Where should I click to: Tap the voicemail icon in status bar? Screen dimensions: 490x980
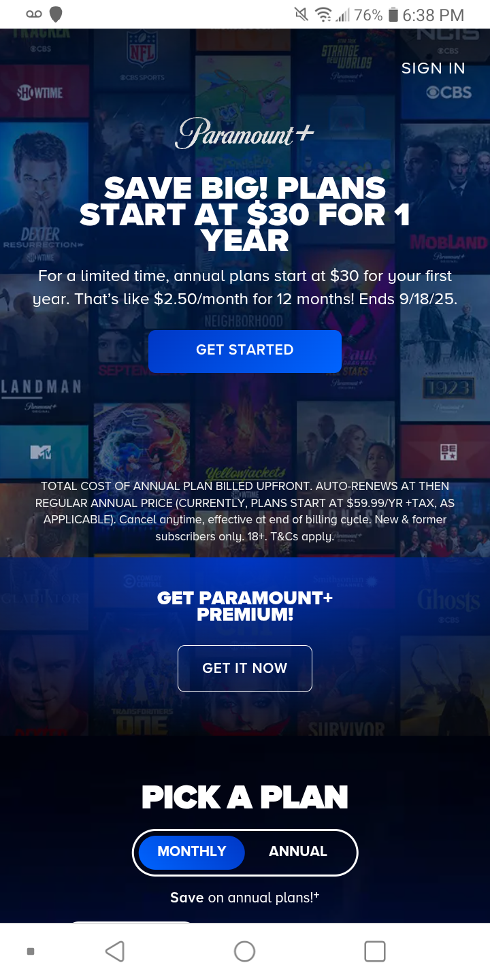click(x=34, y=14)
